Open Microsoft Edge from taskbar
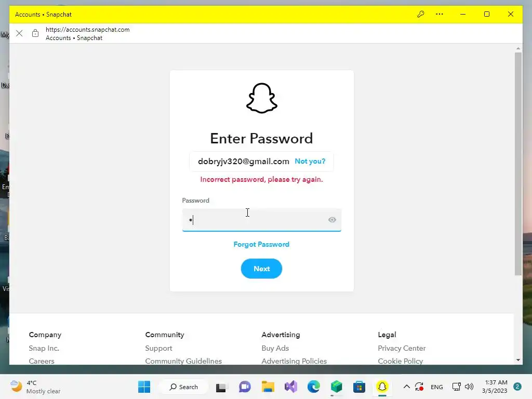The image size is (532, 399). [x=313, y=387]
